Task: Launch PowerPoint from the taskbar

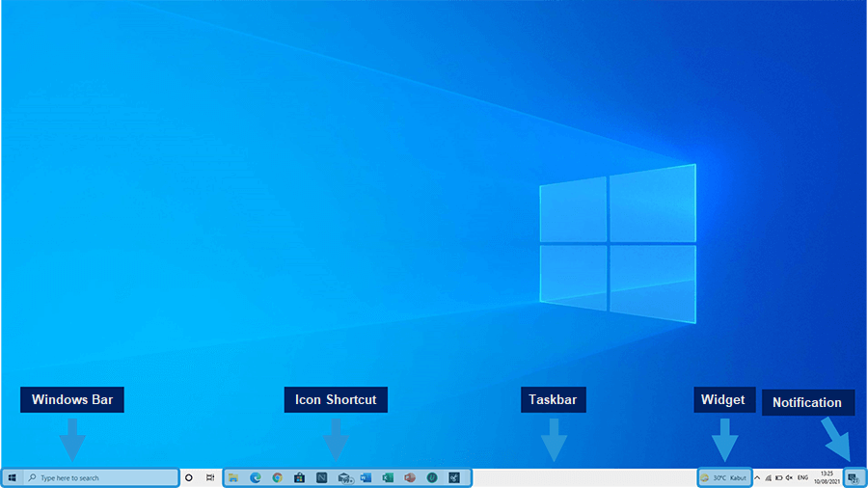Action: [410, 478]
